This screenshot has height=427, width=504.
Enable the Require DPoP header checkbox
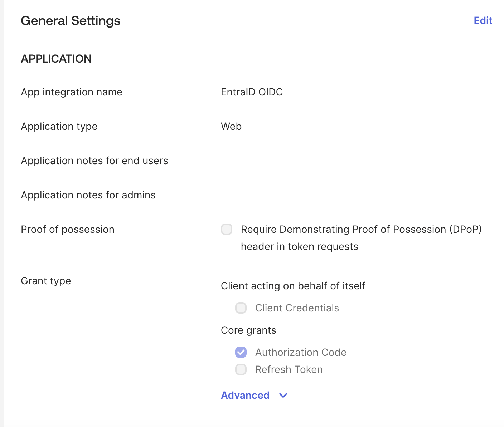(x=227, y=229)
